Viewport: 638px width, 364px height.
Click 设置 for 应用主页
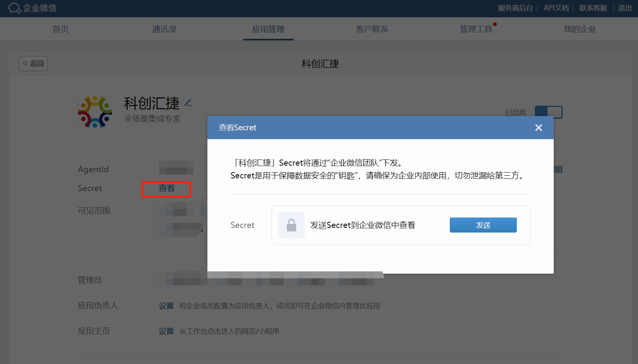166,331
